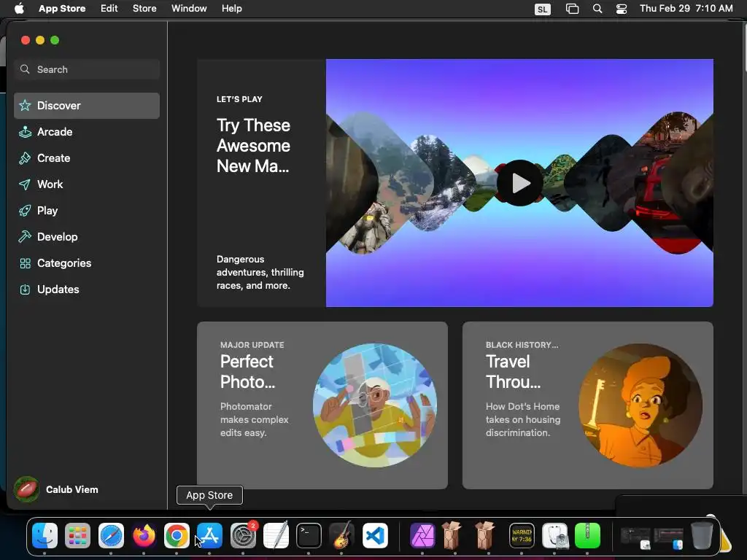Click the App Store Dock icon
747x560 pixels.
tap(209, 536)
